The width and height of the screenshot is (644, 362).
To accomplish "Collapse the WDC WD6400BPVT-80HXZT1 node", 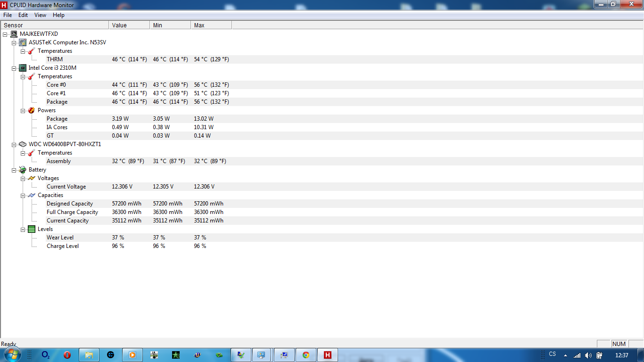I will point(14,144).
